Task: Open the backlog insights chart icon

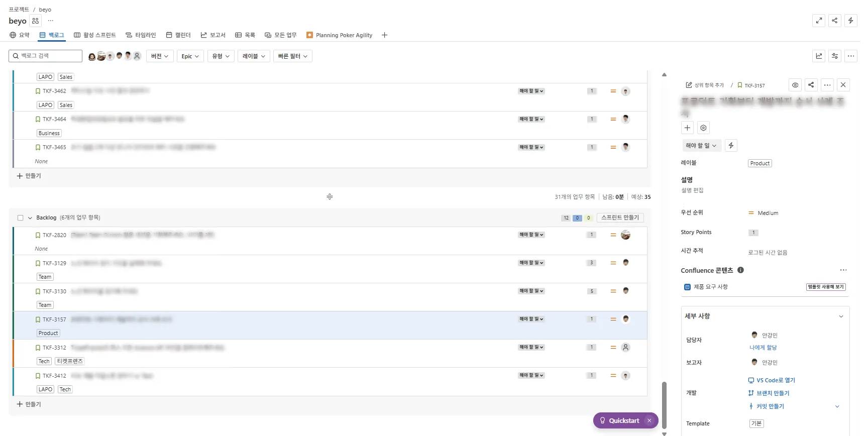Action: pyautogui.click(x=819, y=56)
